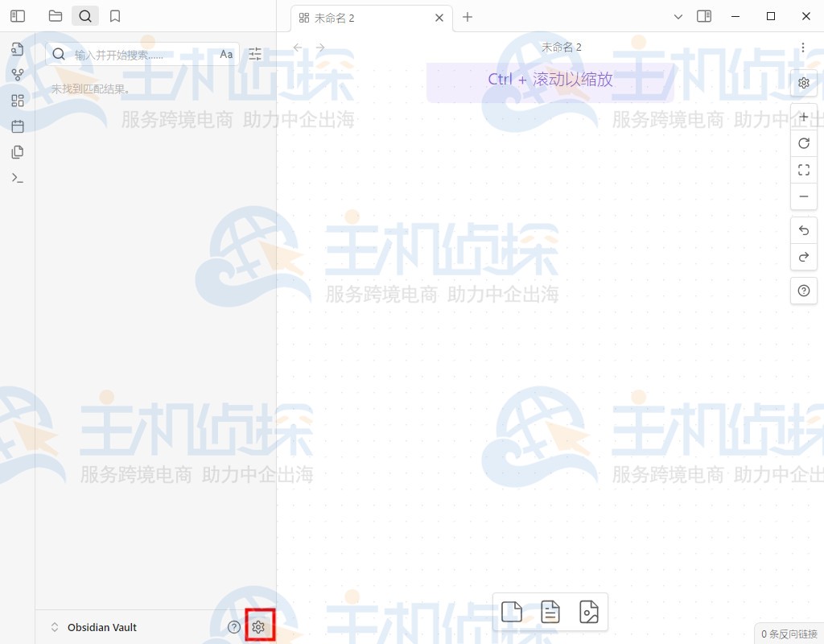The height and width of the screenshot is (644, 824).
Task: Open the command palette
Action: 18,177
